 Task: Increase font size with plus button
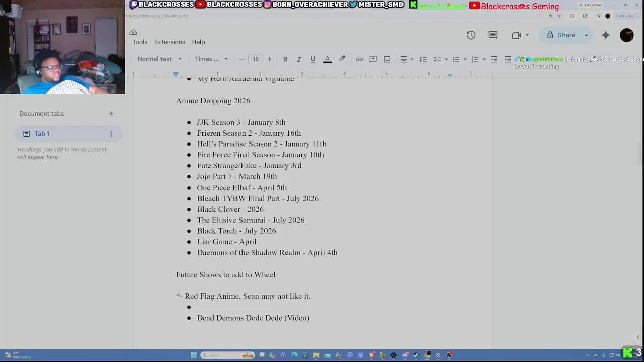click(269, 59)
